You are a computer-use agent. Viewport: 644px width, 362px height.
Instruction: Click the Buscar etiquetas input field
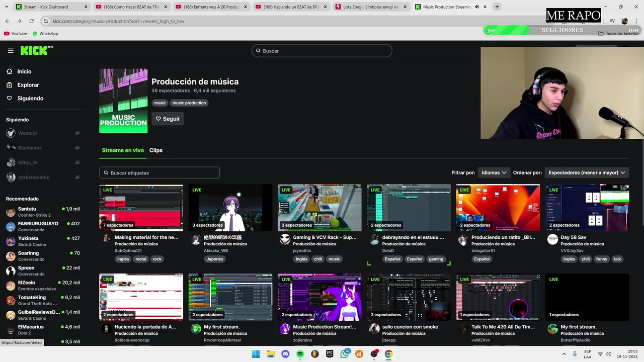[159, 172]
